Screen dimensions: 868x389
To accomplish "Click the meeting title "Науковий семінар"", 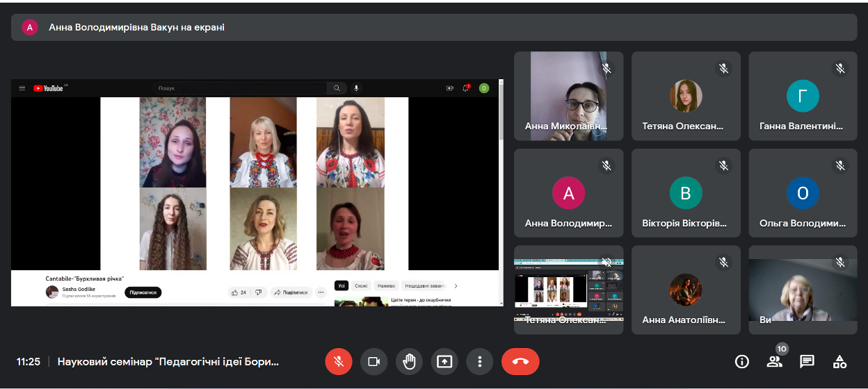I will tap(168, 362).
